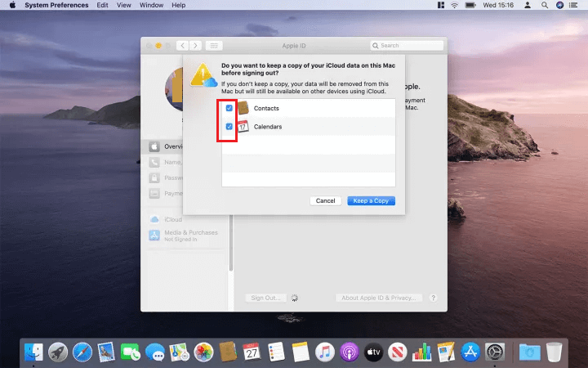
Task: Open Contacts app from the Dock
Action: tap(228, 352)
